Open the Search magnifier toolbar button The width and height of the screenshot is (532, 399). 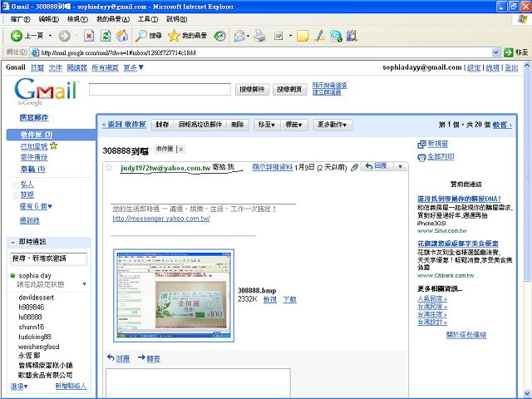click(x=148, y=36)
